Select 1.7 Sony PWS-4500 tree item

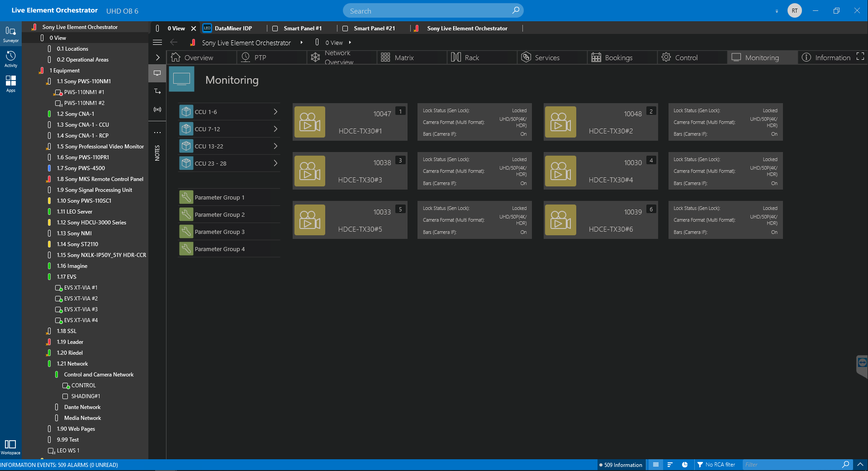coord(81,168)
